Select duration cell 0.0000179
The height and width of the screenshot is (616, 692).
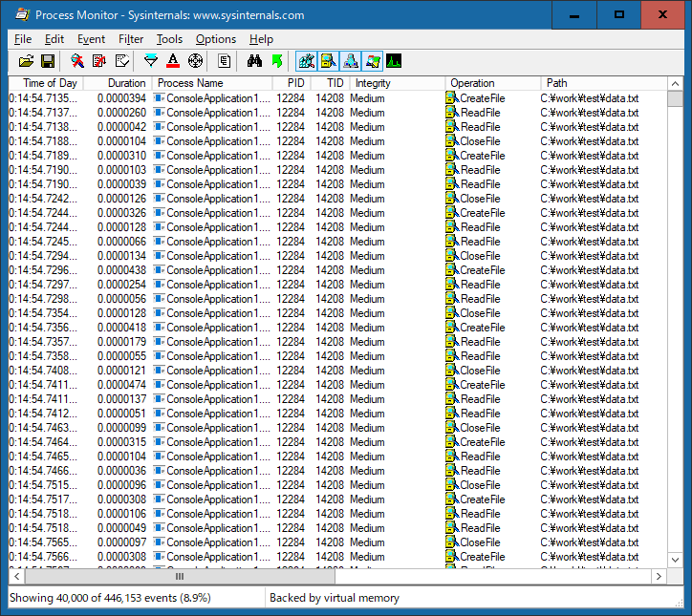point(121,342)
